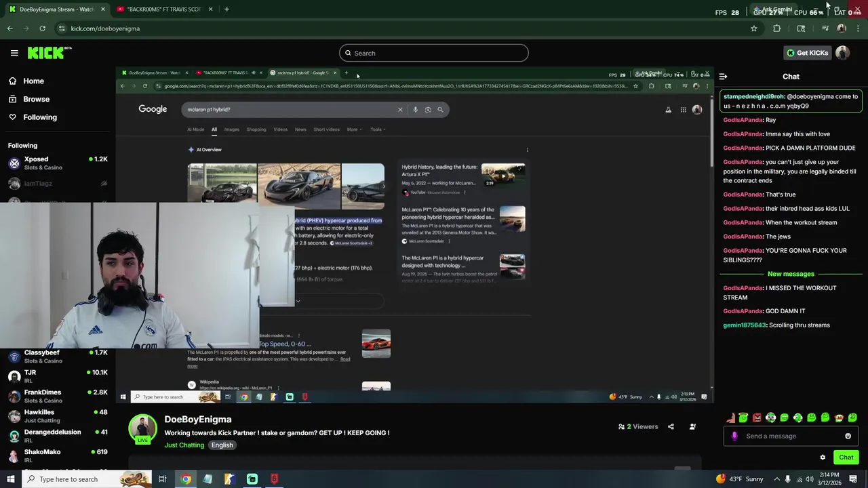
Task: Click the red number 6 app on taskbar
Action: coord(274,479)
